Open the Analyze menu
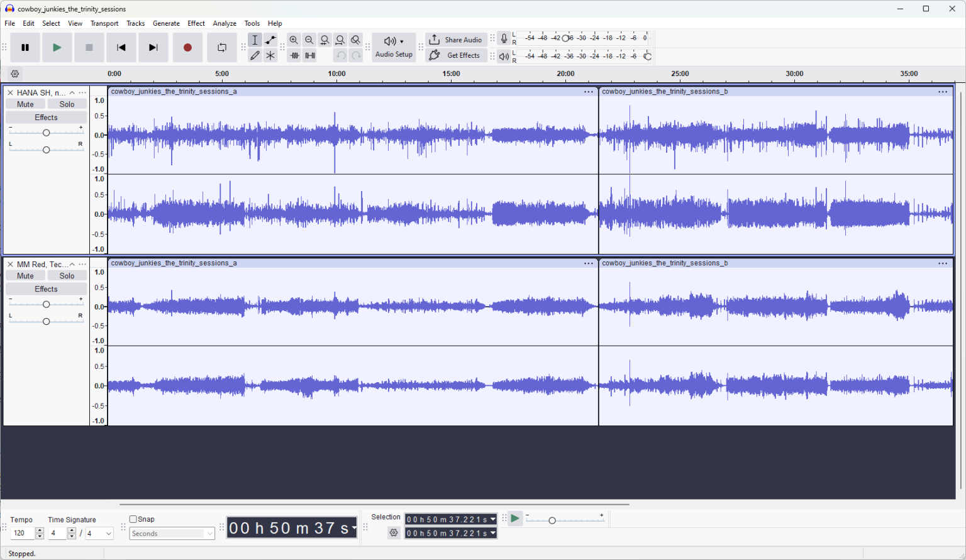This screenshot has width=966, height=560. click(225, 23)
